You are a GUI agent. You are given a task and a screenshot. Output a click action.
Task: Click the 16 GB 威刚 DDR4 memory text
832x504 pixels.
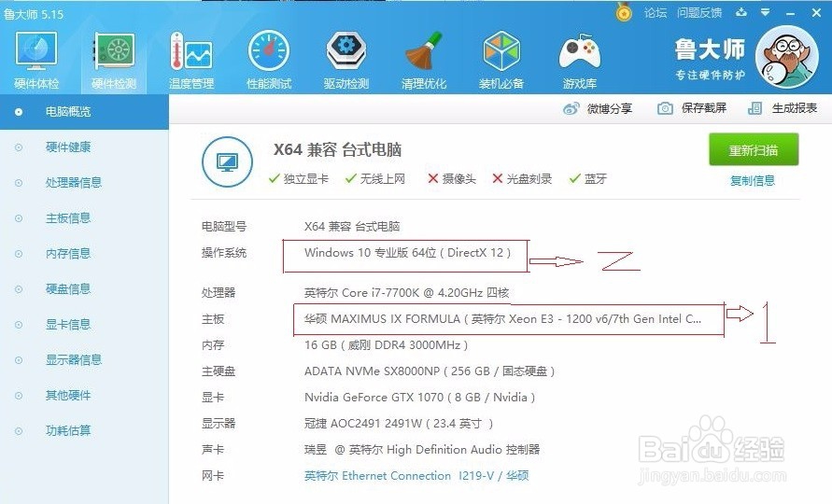386,345
